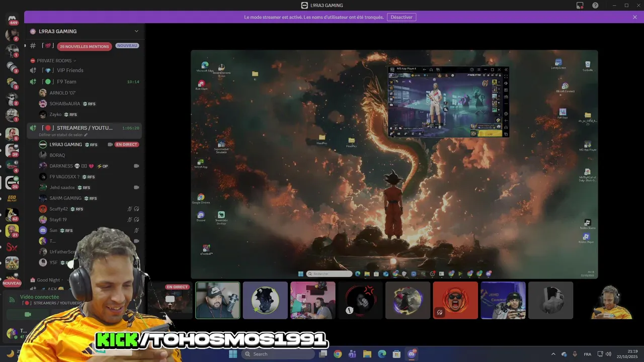644x362 pixels.
Task: Open File Explorer from the taskbar
Action: 367,354
